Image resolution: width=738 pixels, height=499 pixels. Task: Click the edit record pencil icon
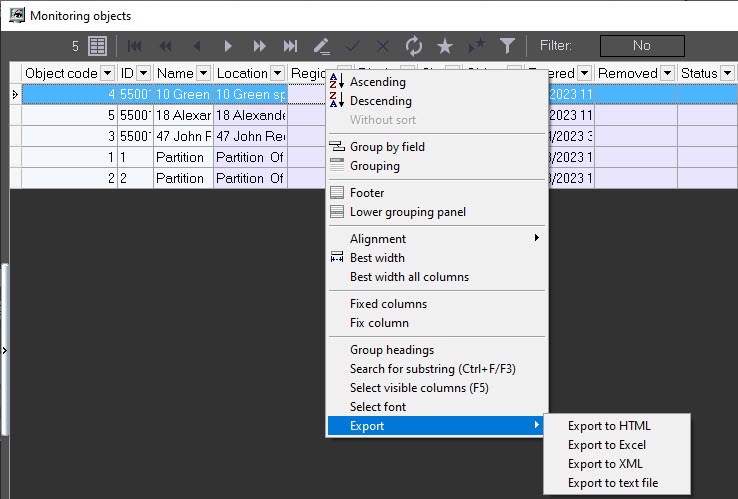coord(321,46)
